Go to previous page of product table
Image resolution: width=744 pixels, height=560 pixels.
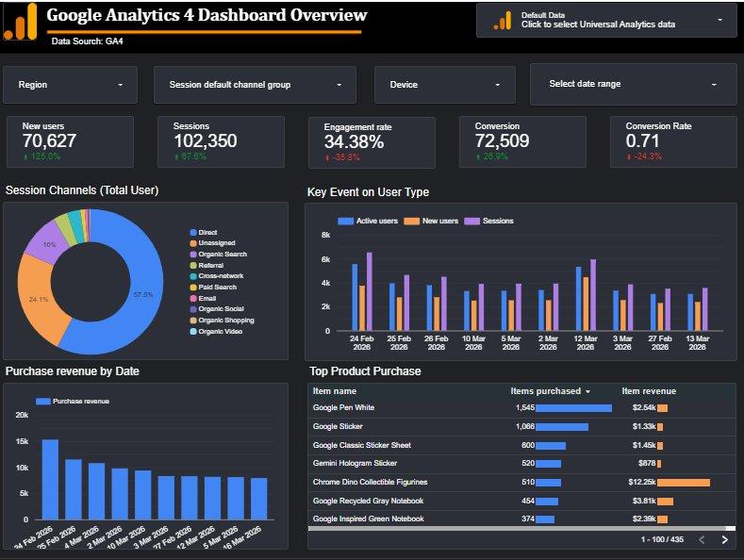(702, 539)
